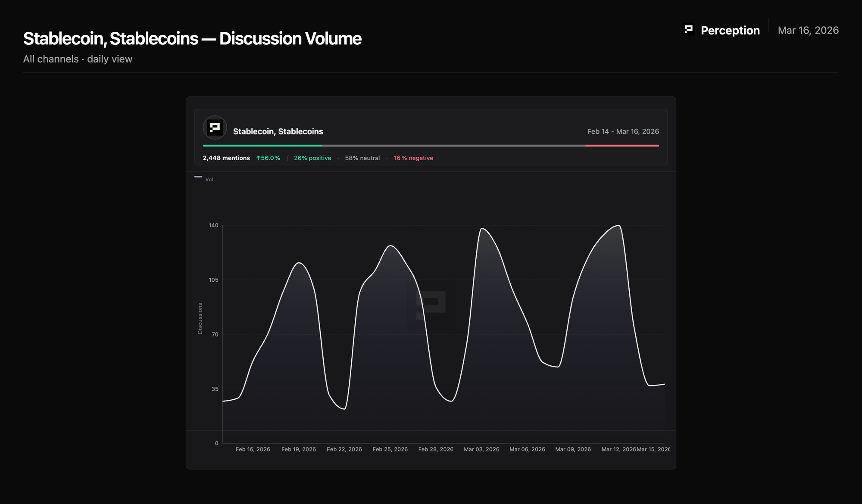
Task: Click the gray neutral sentiment bar segment
Action: pos(453,146)
